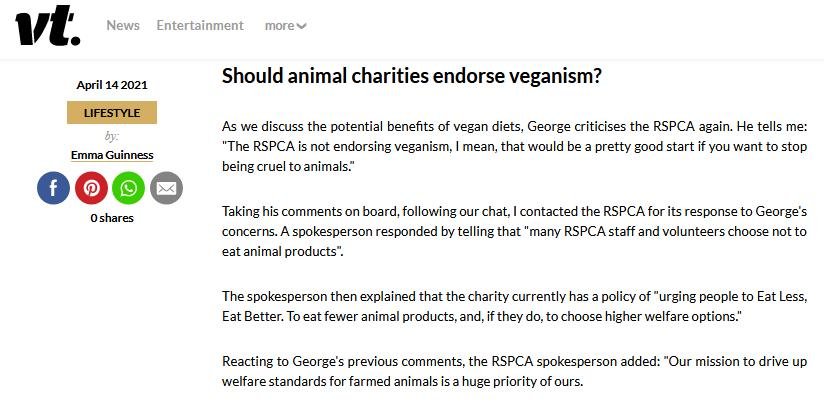Share article on Facebook
Image resolution: width=824 pixels, height=402 pixels.
(54, 188)
